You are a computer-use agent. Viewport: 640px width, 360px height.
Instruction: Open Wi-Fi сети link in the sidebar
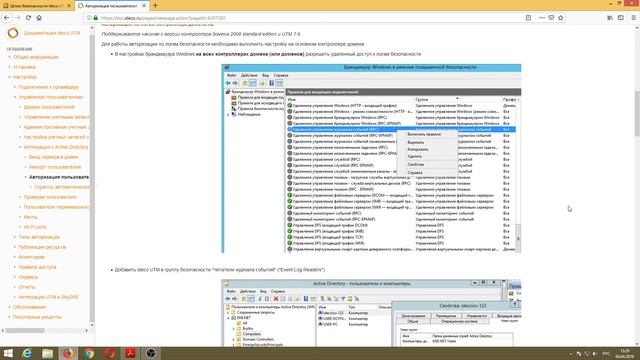(x=35, y=227)
